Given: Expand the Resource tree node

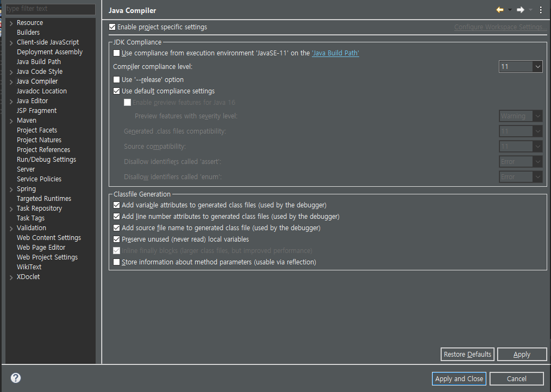Looking at the screenshot, I should click(x=11, y=23).
